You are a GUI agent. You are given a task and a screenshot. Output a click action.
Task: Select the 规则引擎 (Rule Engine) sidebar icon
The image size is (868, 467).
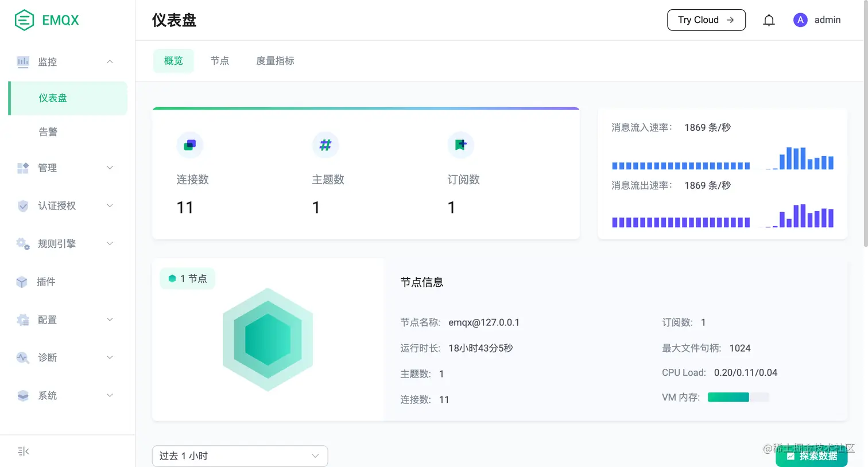pos(23,244)
